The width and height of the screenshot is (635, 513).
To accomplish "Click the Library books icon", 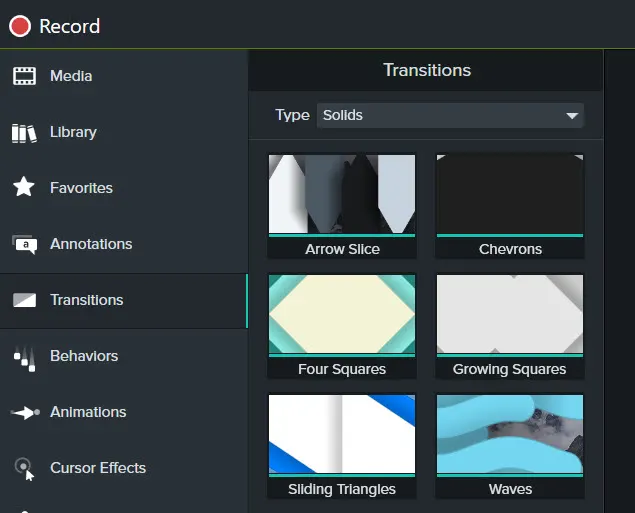I will [24, 133].
